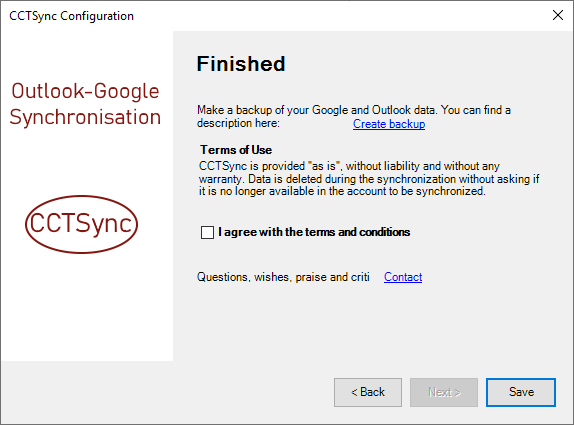Open the Contact link
574x425 pixels.
point(403,277)
